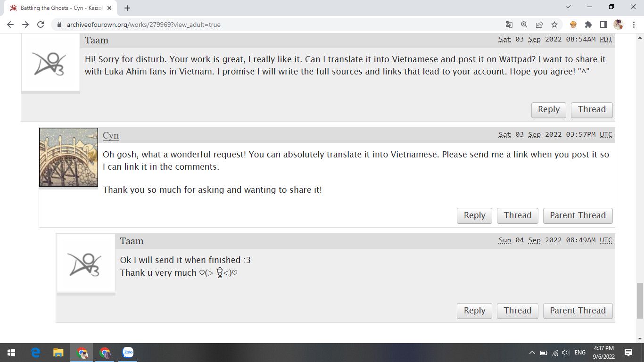The height and width of the screenshot is (362, 644).
Task: Open Zalo from the taskbar
Action: pyautogui.click(x=128, y=352)
